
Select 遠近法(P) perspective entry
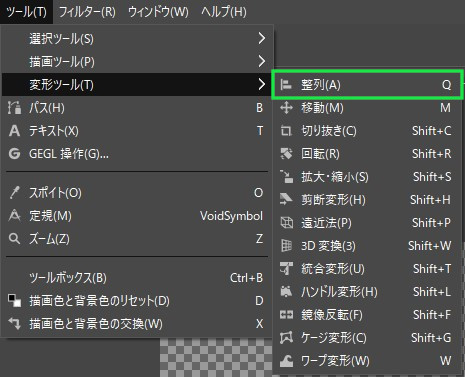point(367,223)
